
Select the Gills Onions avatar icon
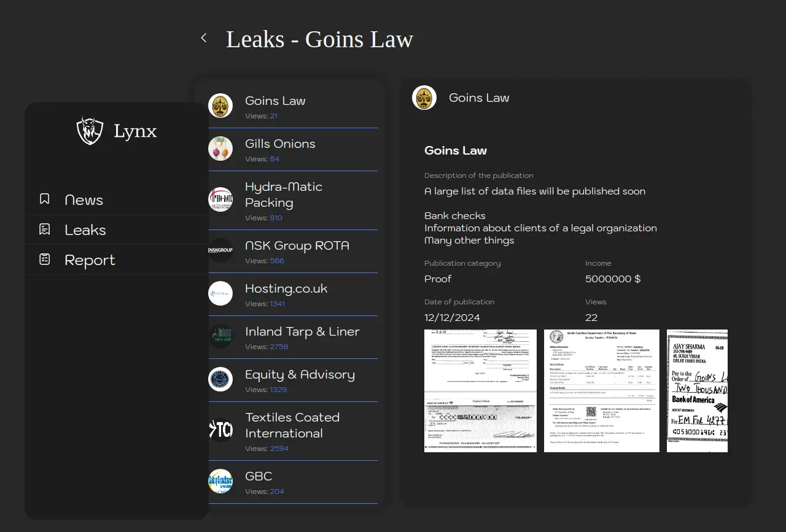coord(220,149)
